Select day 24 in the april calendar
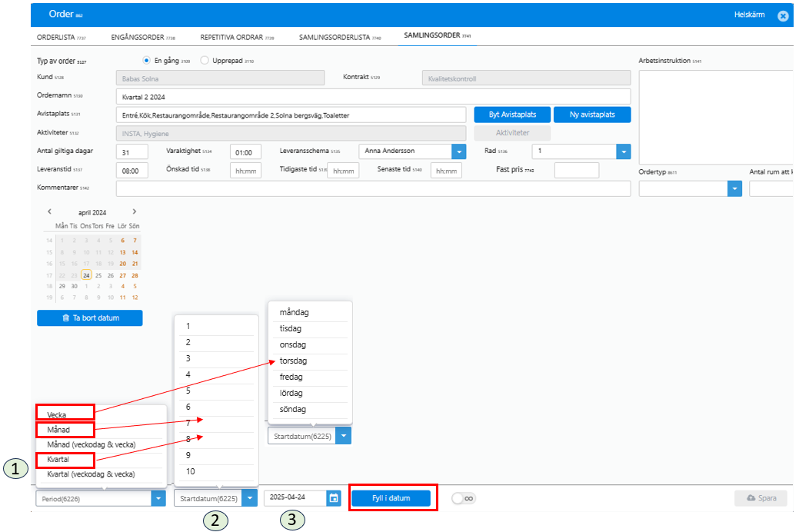Viewport: 799px width, 532px height. [x=86, y=275]
